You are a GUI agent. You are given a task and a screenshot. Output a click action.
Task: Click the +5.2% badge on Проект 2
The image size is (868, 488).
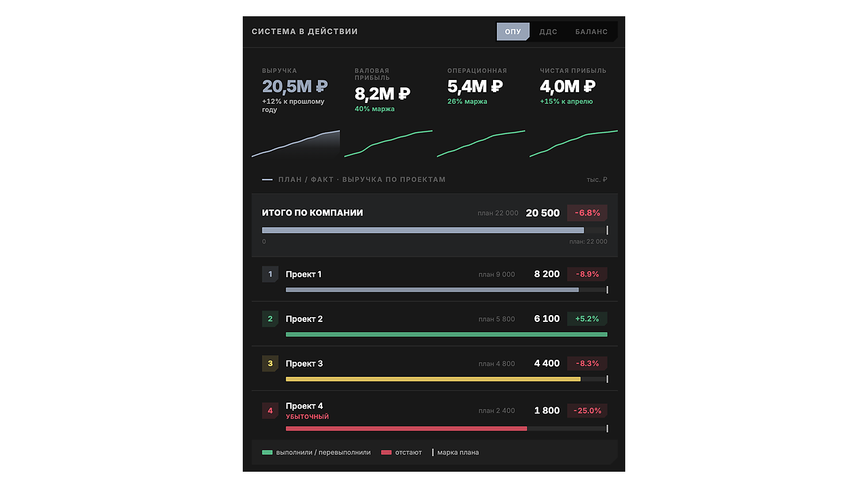[587, 319]
